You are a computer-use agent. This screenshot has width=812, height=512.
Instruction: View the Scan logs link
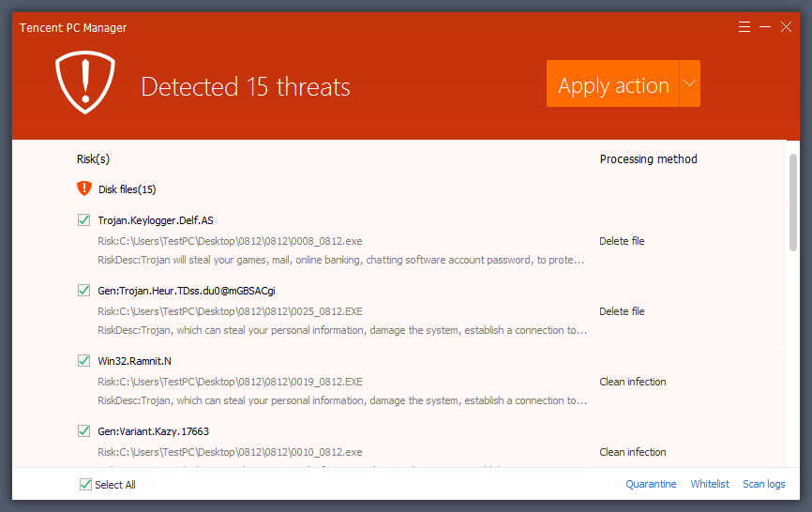pos(763,484)
